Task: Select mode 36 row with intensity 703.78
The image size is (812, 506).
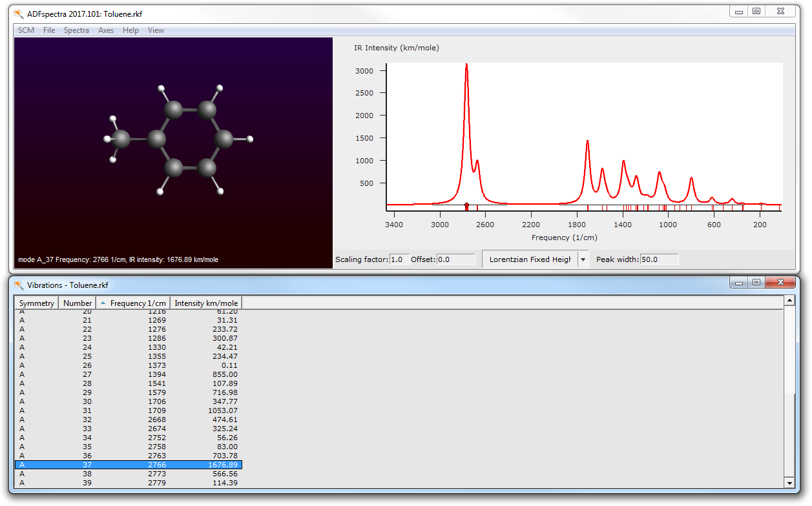Action: 128,456
